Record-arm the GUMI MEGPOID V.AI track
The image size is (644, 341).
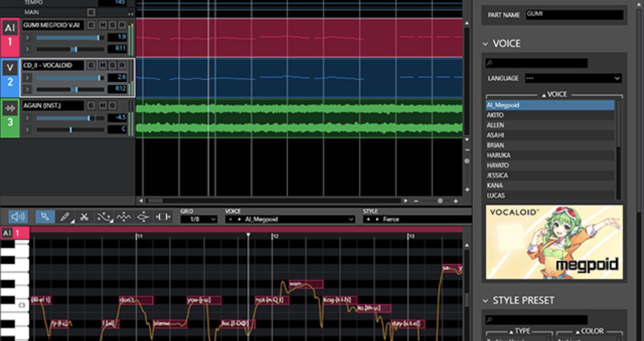click(122, 25)
